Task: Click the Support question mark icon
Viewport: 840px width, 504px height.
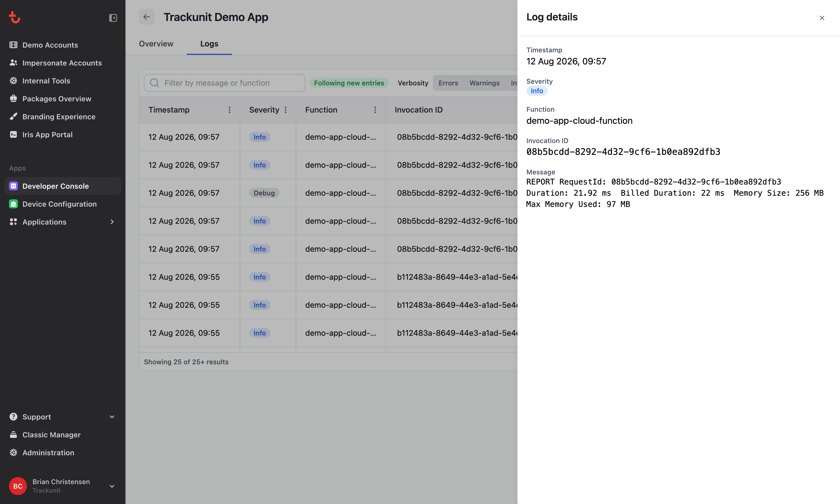Action: 13,417
